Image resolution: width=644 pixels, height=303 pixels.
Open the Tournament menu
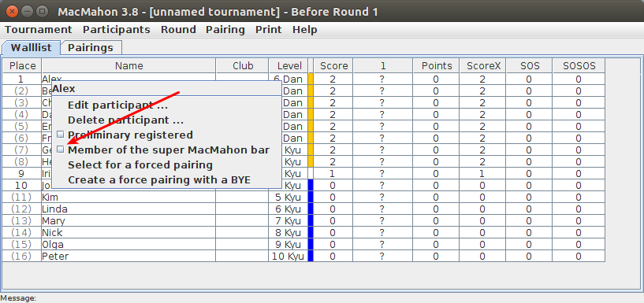pos(38,30)
